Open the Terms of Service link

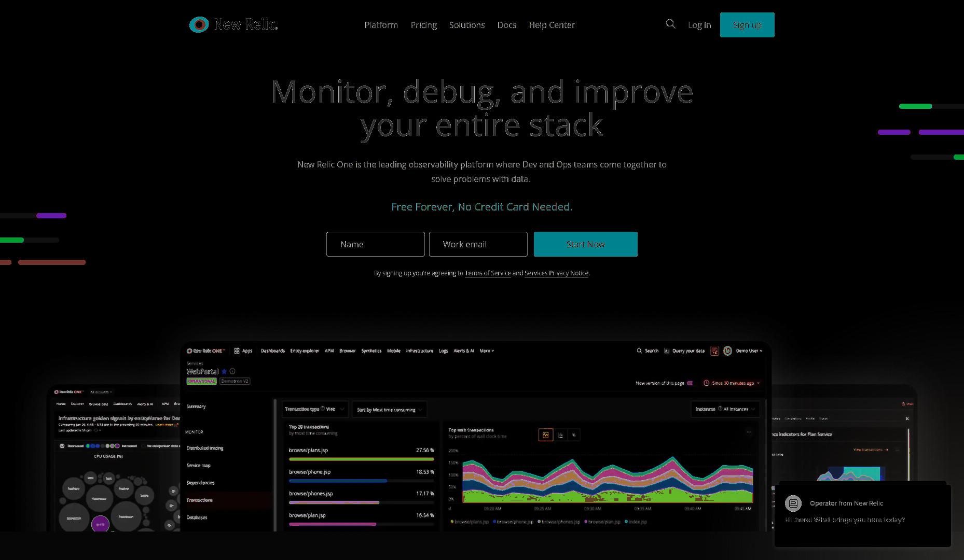coord(487,273)
